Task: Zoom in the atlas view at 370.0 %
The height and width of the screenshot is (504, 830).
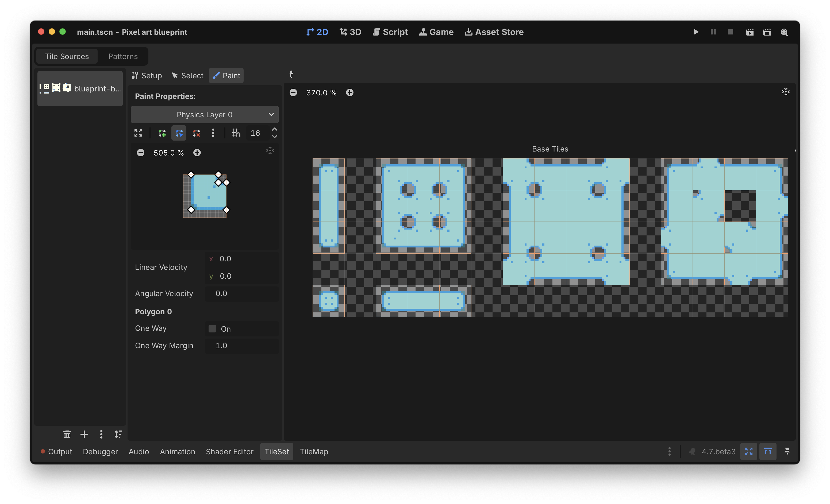Action: point(350,92)
